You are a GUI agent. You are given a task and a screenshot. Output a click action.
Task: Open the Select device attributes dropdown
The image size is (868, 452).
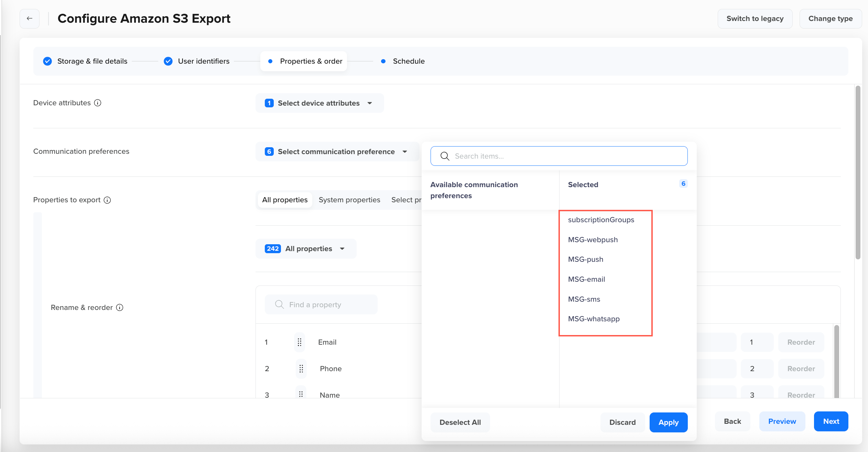[x=319, y=103]
